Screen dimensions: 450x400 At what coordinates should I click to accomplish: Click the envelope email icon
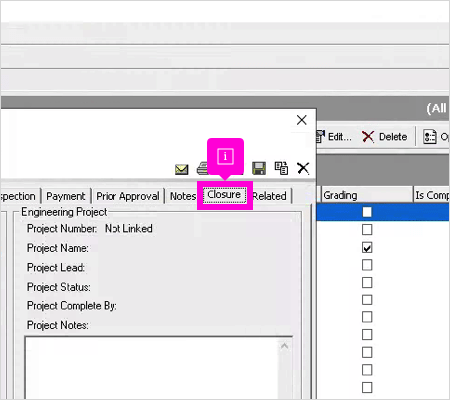click(x=182, y=169)
